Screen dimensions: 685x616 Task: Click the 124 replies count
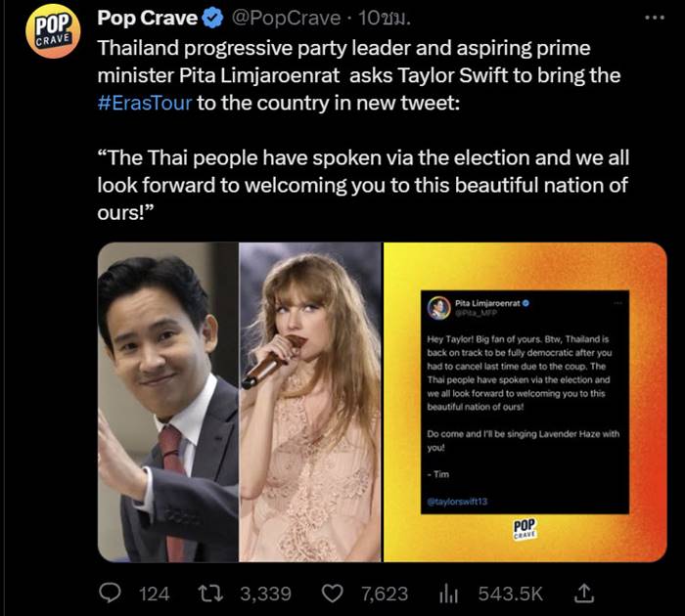pyautogui.click(x=155, y=593)
